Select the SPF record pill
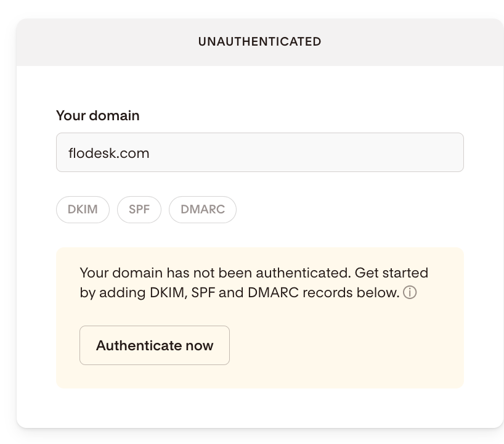Image resolution: width=504 pixels, height=444 pixels. [139, 210]
